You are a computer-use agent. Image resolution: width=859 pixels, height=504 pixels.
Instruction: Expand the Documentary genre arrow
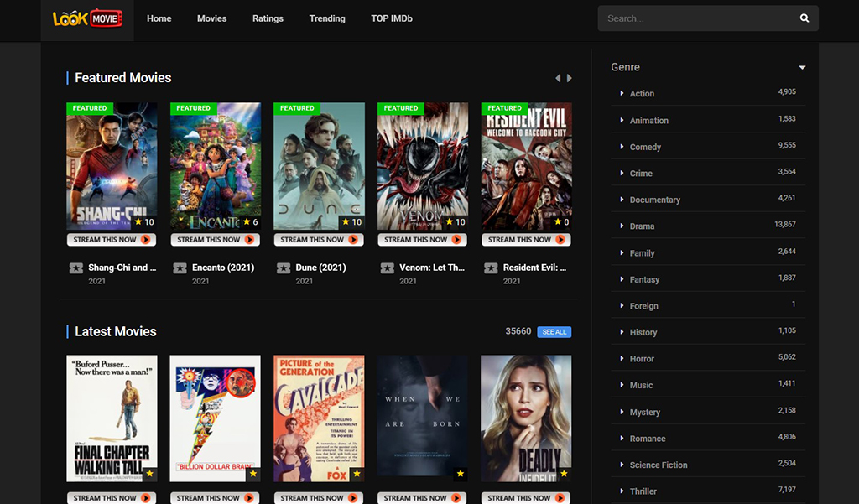622,199
